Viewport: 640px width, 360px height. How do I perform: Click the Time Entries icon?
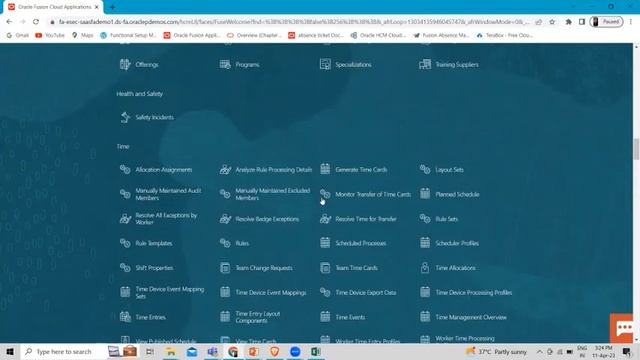coord(125,317)
